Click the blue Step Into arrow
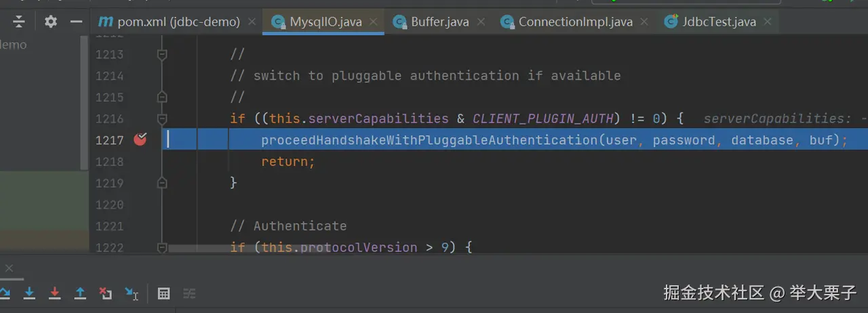 click(x=30, y=293)
